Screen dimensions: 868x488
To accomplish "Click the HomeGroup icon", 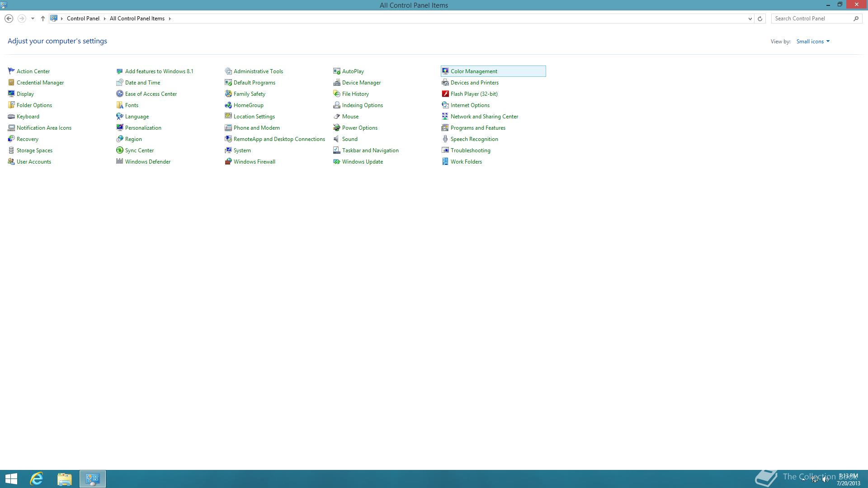I will coord(228,105).
